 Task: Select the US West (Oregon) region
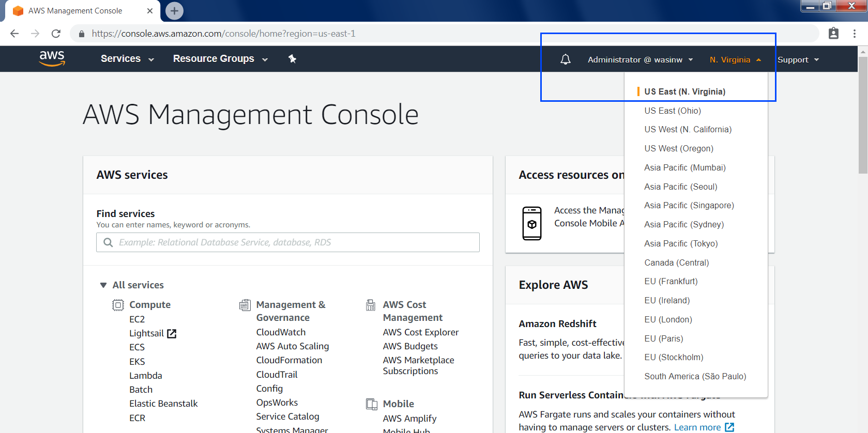click(678, 149)
